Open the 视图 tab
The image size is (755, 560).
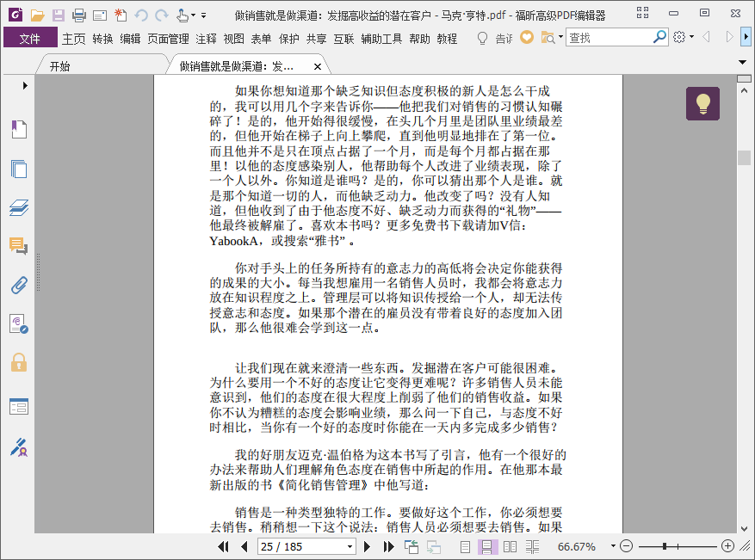(233, 39)
